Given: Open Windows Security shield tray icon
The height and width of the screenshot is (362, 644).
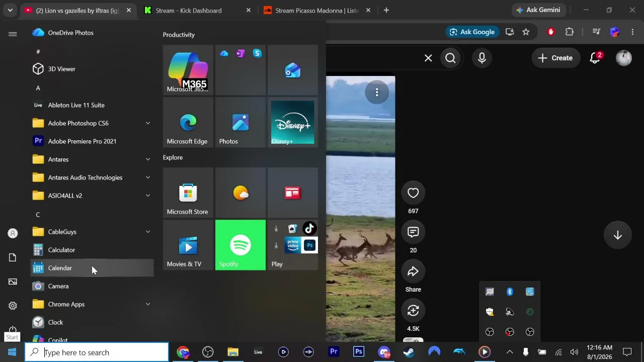Looking at the screenshot, I should 490,312.
